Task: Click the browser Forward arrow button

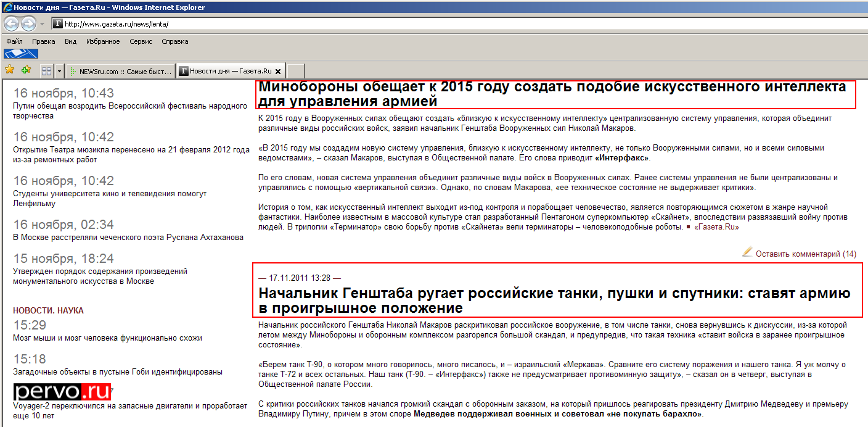Action: (28, 23)
